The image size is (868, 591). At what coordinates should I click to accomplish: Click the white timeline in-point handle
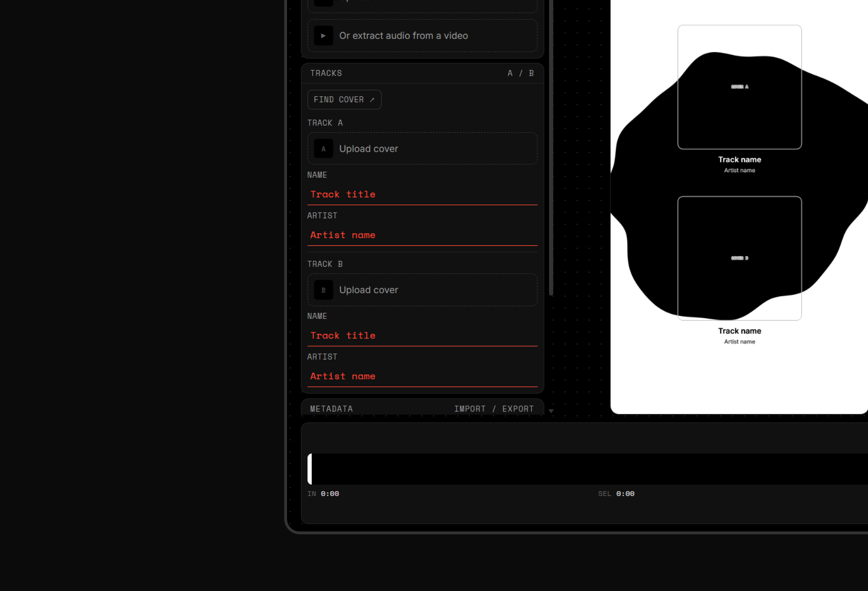click(310, 469)
